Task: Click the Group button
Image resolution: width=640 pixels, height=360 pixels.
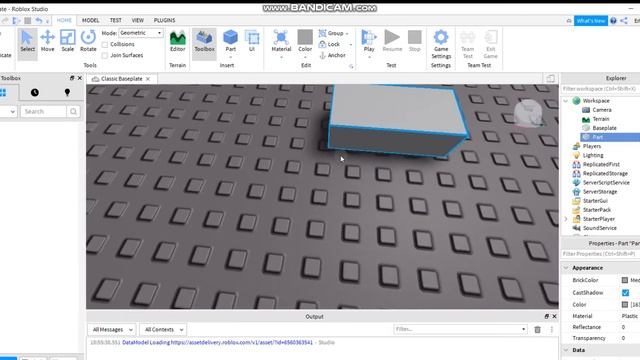Action: pos(331,33)
